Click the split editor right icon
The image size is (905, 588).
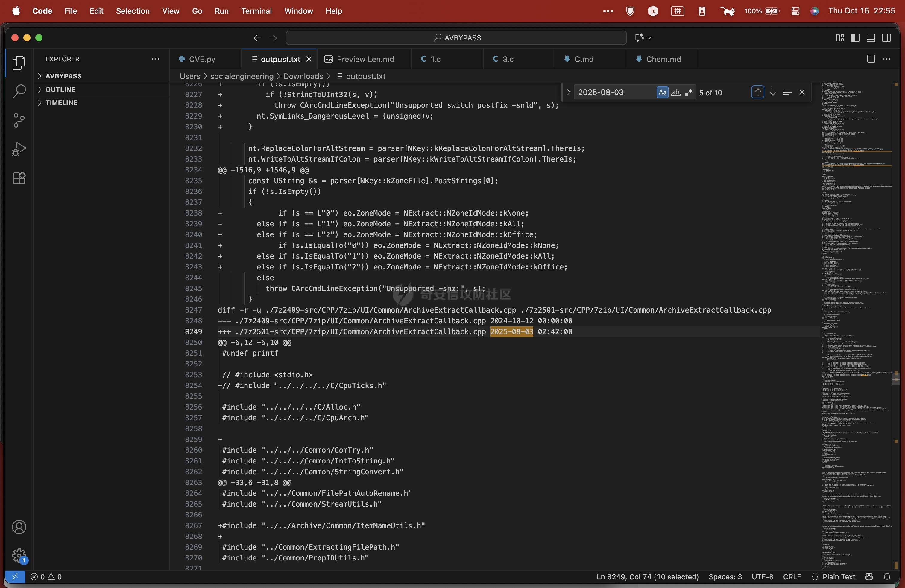click(871, 59)
